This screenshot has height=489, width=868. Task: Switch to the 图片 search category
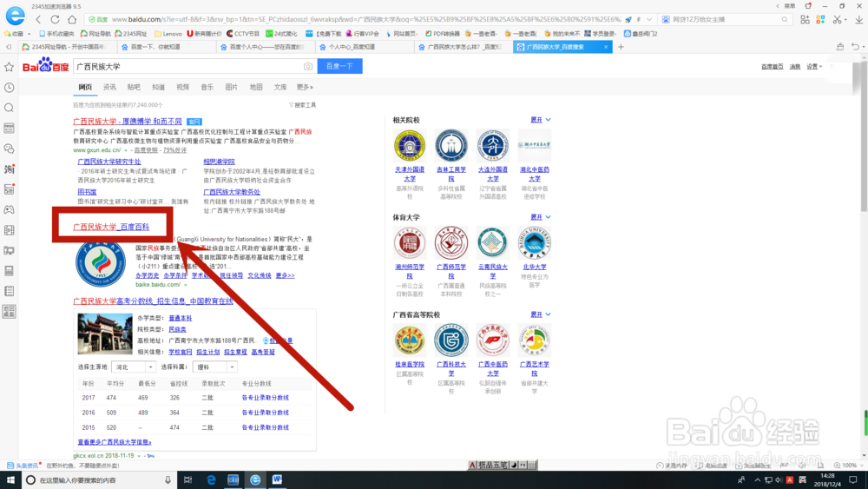pyautogui.click(x=232, y=87)
